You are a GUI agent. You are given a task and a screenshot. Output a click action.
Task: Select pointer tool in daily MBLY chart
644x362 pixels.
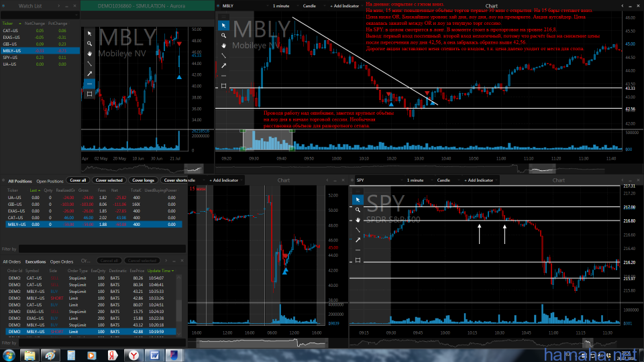tap(89, 34)
